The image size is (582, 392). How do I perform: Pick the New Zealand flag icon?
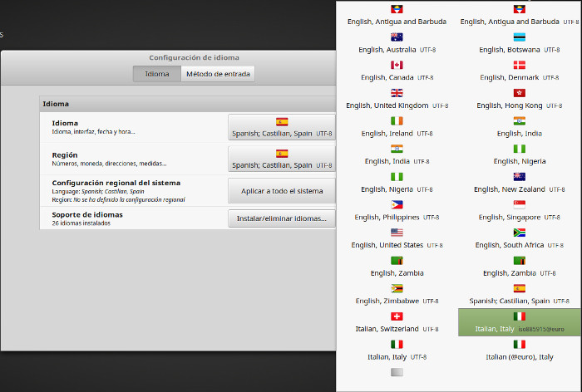point(520,177)
